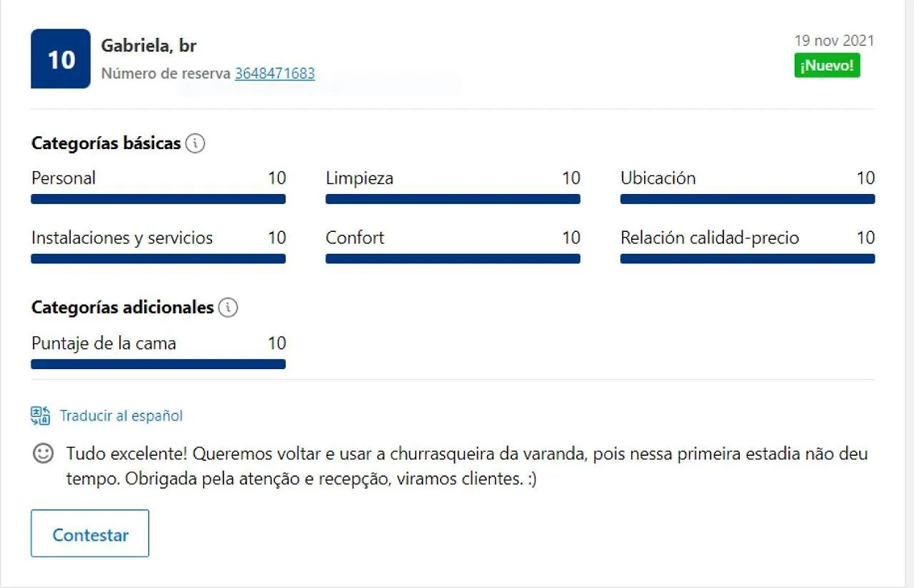
Task: Click the smiley face review icon
Action: [44, 454]
